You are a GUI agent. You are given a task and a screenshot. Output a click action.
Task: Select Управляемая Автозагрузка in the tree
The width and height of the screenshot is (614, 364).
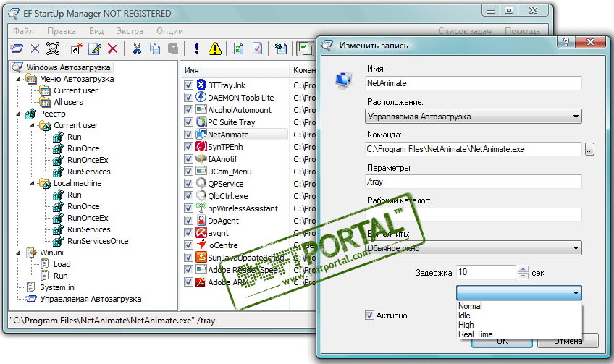point(91,299)
